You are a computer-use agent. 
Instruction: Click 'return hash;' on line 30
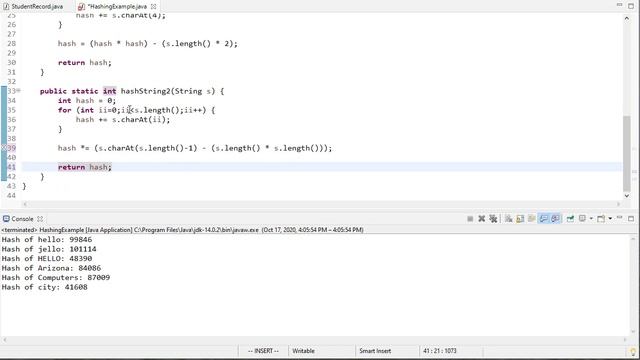click(x=84, y=62)
